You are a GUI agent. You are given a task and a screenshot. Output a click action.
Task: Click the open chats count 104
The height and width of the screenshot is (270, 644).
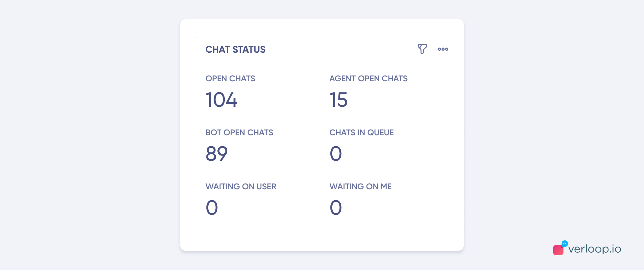click(222, 100)
